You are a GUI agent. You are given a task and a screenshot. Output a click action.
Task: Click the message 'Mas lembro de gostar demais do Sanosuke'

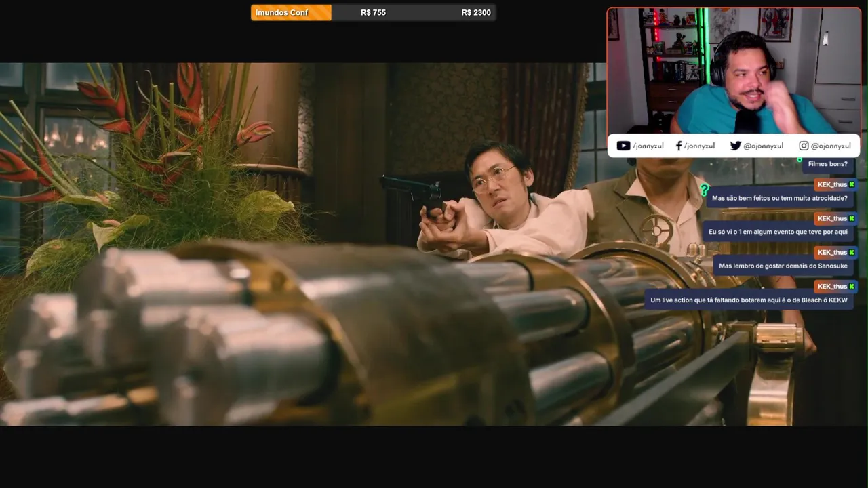click(x=783, y=266)
